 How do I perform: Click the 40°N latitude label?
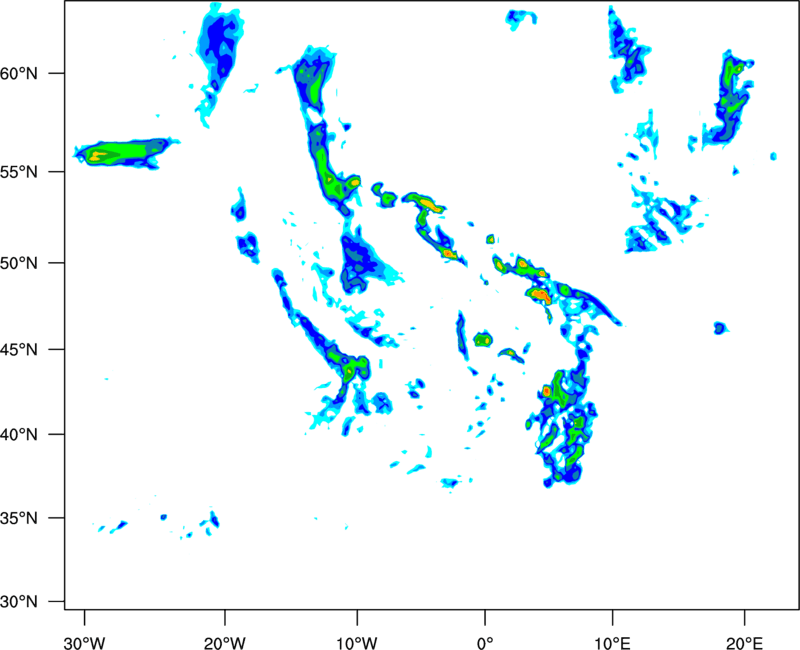coord(19,435)
